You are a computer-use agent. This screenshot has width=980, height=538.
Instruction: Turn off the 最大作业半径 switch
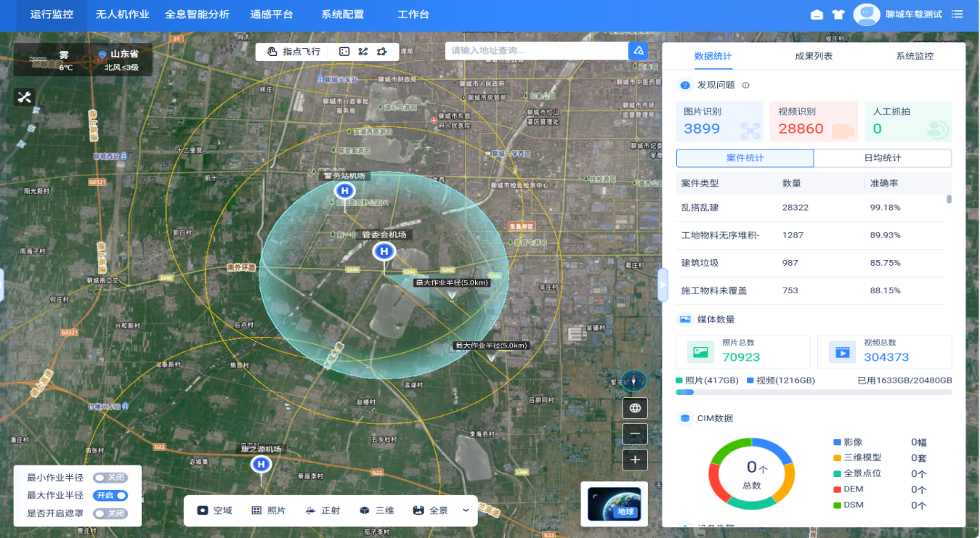click(x=110, y=495)
